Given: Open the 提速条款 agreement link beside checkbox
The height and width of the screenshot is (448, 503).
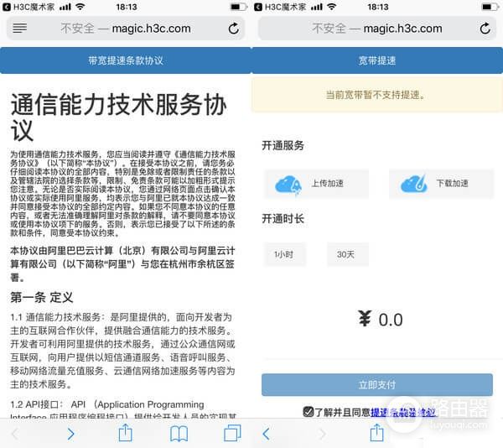Looking at the screenshot, I should point(402,412).
